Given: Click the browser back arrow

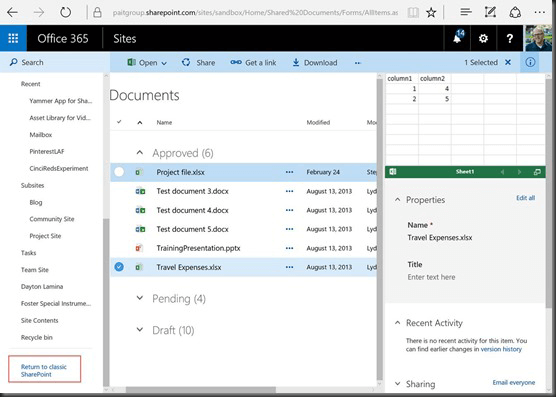Looking at the screenshot, I should [x=12, y=13].
